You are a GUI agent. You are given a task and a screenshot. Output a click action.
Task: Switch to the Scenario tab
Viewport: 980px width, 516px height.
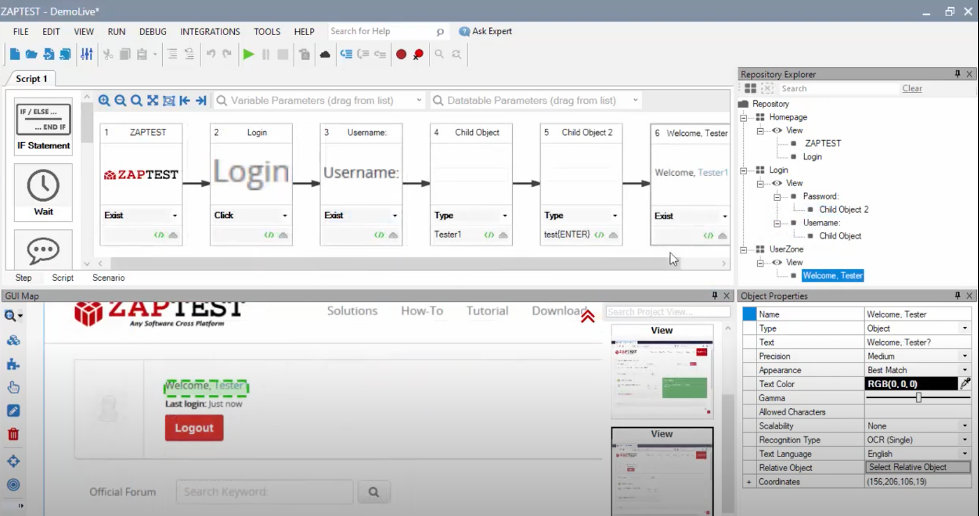[x=108, y=277]
